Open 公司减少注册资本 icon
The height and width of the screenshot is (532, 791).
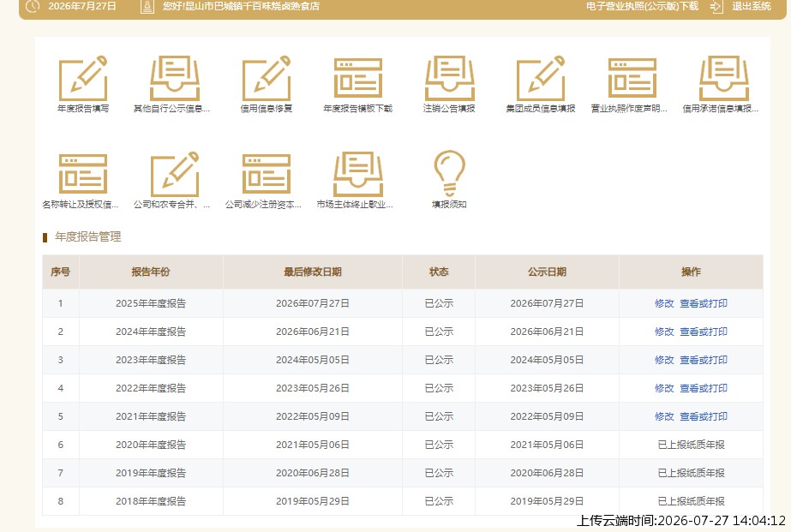pos(267,174)
